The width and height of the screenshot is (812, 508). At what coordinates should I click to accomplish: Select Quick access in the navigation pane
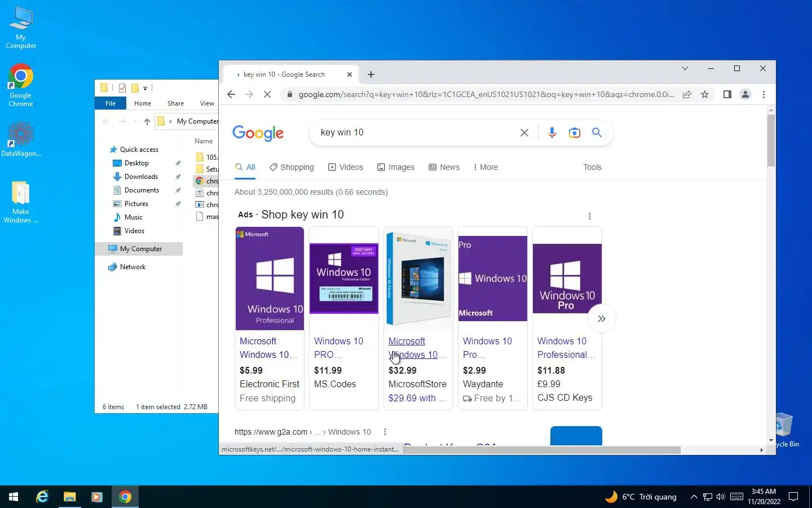(139, 150)
